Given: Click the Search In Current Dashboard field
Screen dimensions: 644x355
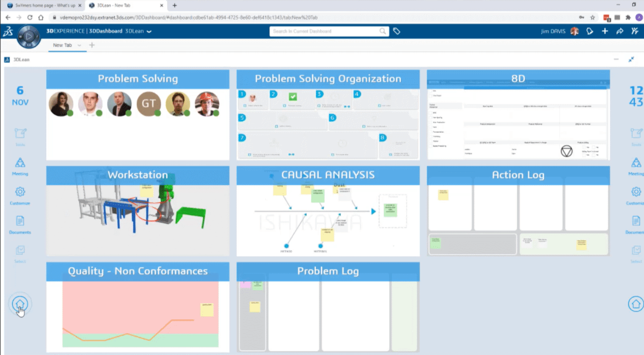Looking at the screenshot, I should [x=325, y=31].
